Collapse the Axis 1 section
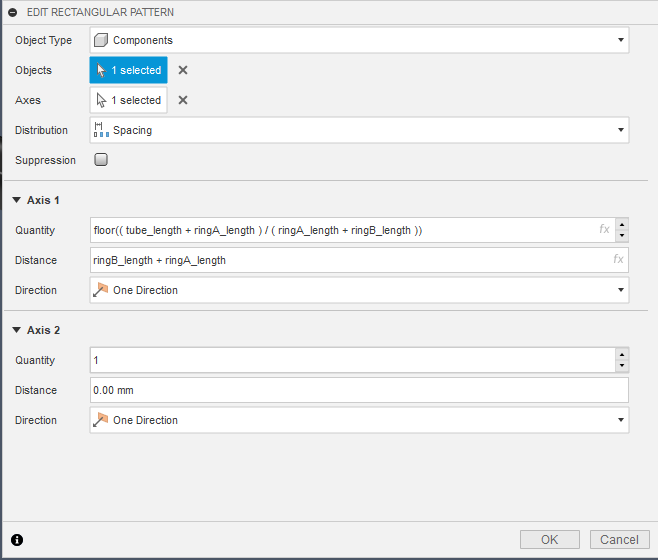The image size is (658, 560). click(17, 200)
